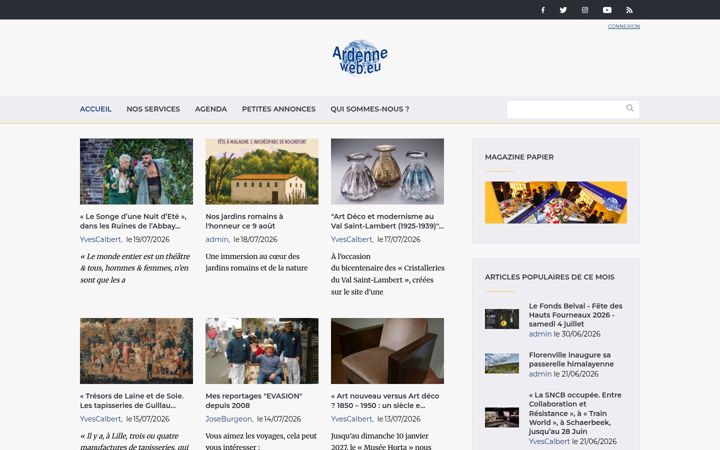Screen dimensions: 720x450
Task: Open the Instagram icon in top bar
Action: pyautogui.click(x=585, y=10)
